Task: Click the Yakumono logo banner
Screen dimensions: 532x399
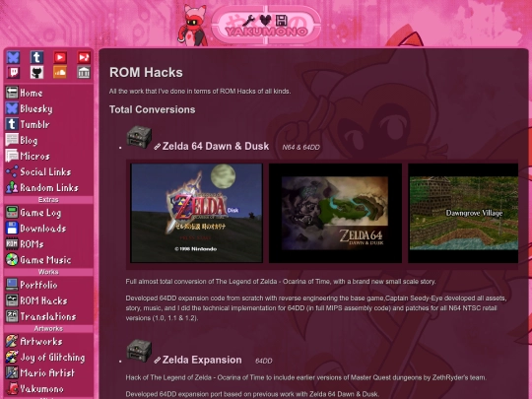Action: (266, 25)
